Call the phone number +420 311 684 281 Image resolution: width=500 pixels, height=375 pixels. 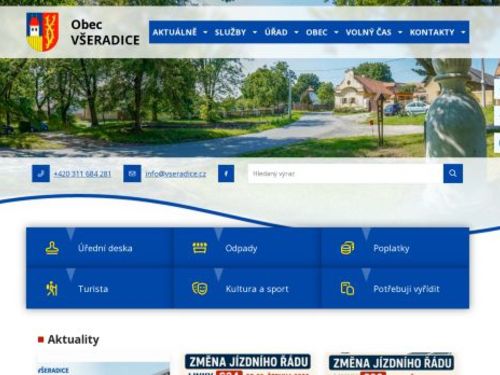(82, 174)
